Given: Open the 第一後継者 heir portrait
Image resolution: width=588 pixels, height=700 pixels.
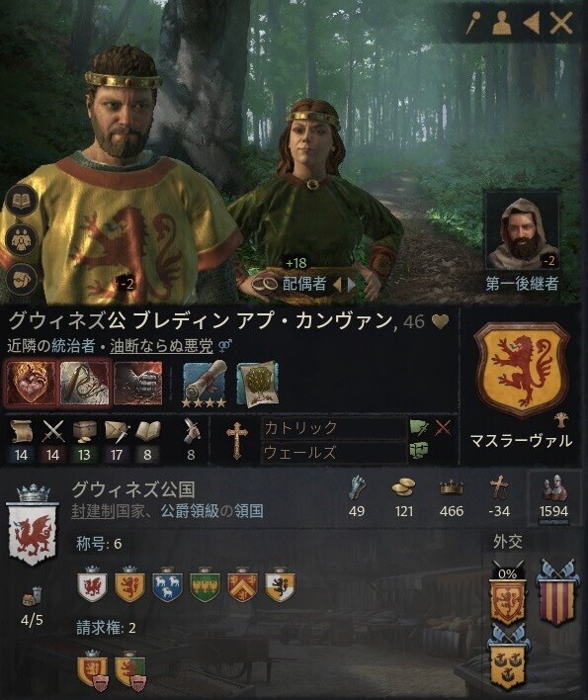Looking at the screenshot, I should (x=522, y=230).
